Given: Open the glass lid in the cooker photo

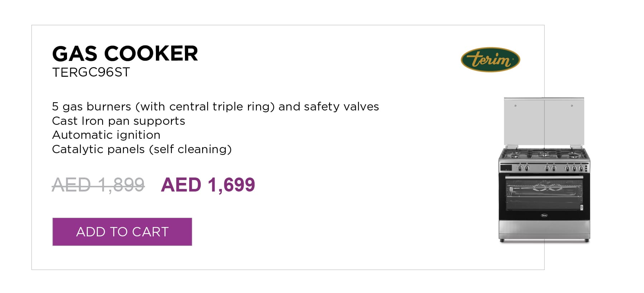Looking at the screenshot, I should point(544,122).
